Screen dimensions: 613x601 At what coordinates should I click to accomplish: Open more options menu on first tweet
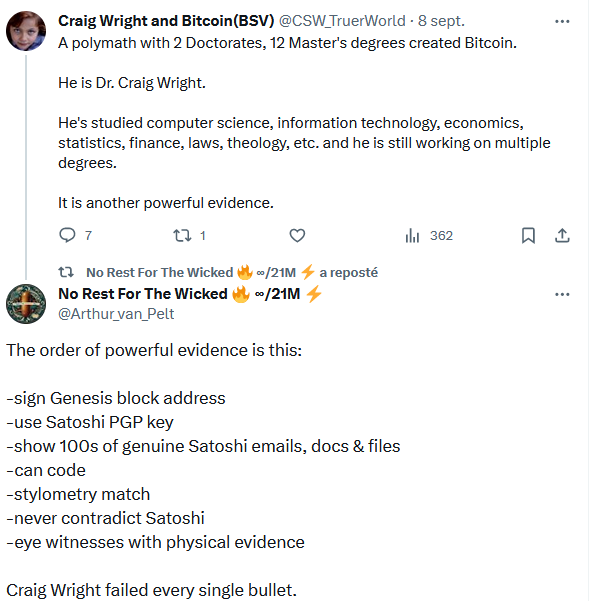coord(562,20)
